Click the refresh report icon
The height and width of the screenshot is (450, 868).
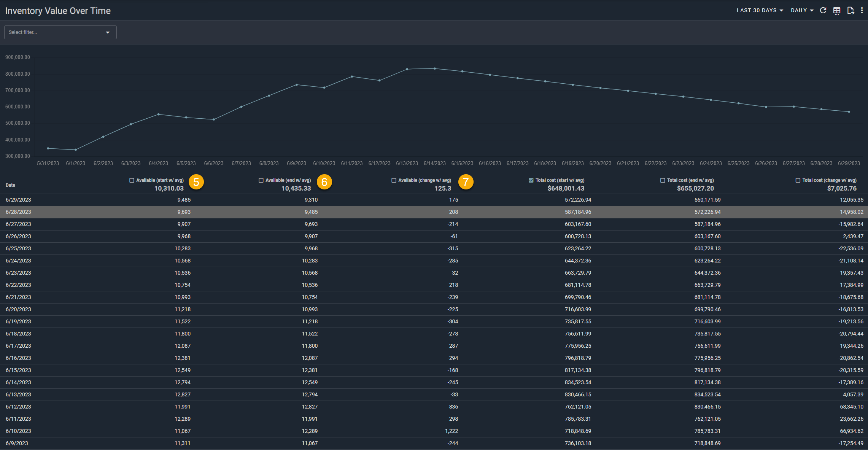(823, 11)
